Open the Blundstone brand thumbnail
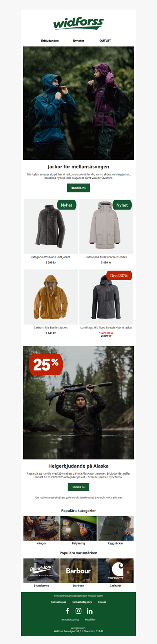This screenshot has width=157, height=644. point(42,571)
